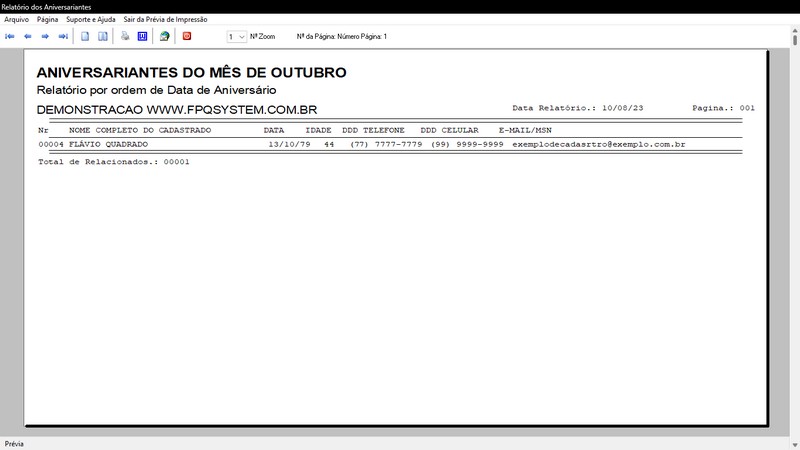
Task: Click the report title 'ANIVERSARIANTES DO MÊS DE OUTUBRO'
Action: point(191,72)
